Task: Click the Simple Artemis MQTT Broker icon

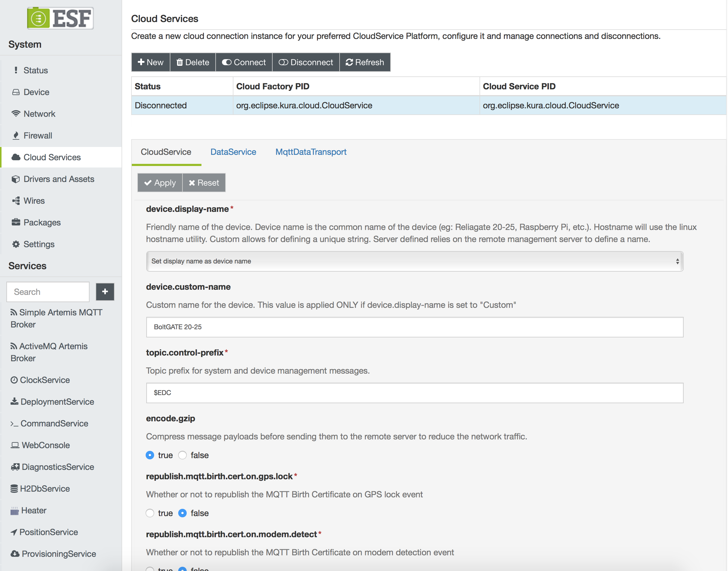Action: coord(14,312)
